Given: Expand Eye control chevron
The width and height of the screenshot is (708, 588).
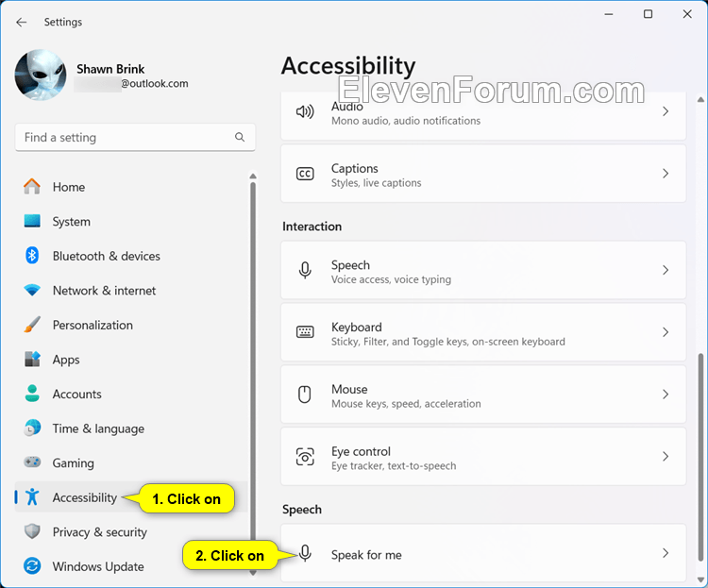Looking at the screenshot, I should coord(666,457).
